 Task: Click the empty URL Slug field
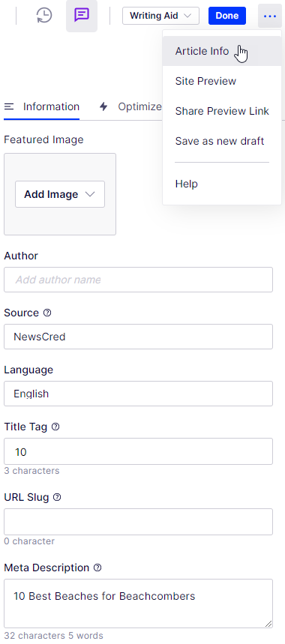pyautogui.click(x=139, y=522)
